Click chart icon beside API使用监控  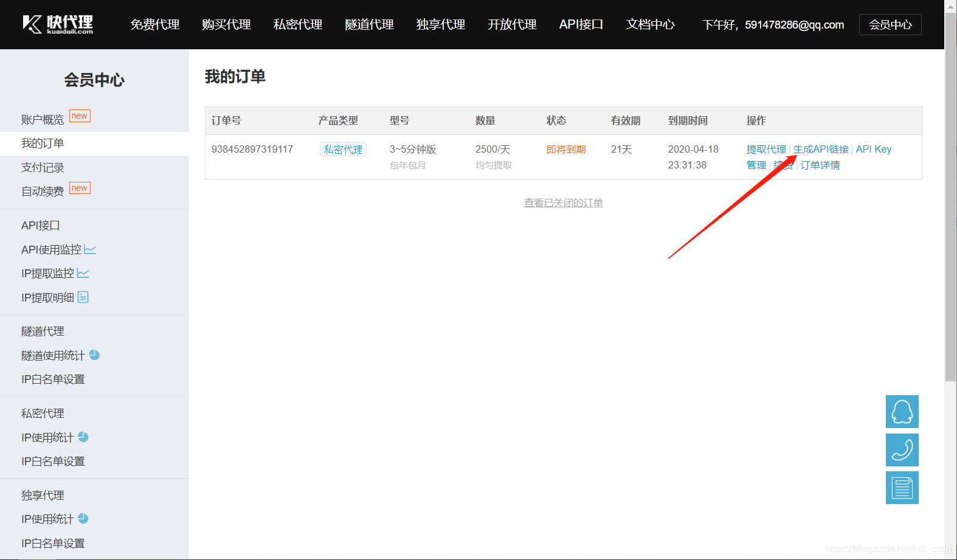pos(90,249)
